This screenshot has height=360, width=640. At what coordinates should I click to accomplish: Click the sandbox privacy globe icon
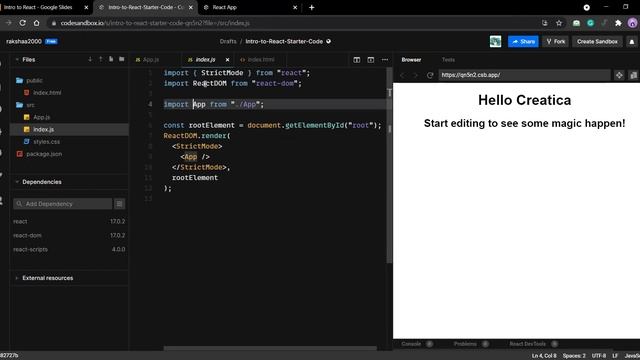click(329, 41)
